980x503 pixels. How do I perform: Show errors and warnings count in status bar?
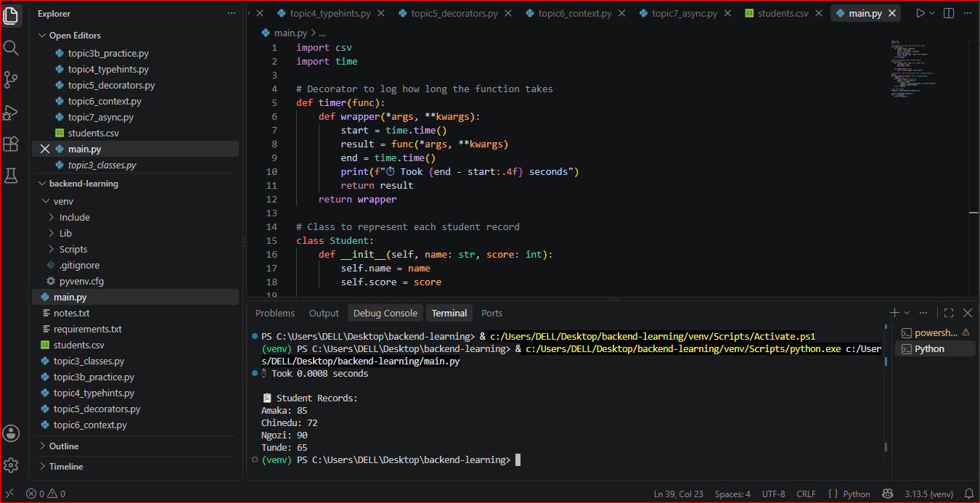click(x=46, y=494)
